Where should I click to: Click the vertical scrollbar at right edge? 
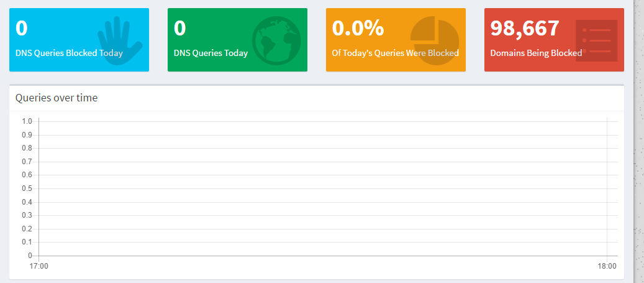pos(639,142)
